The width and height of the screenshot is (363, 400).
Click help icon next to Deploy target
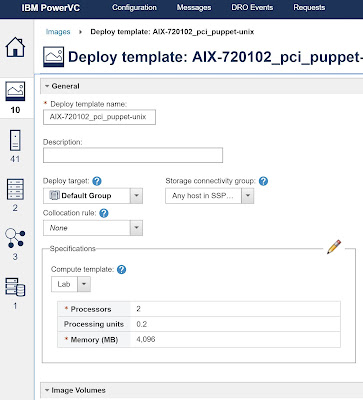click(x=97, y=181)
